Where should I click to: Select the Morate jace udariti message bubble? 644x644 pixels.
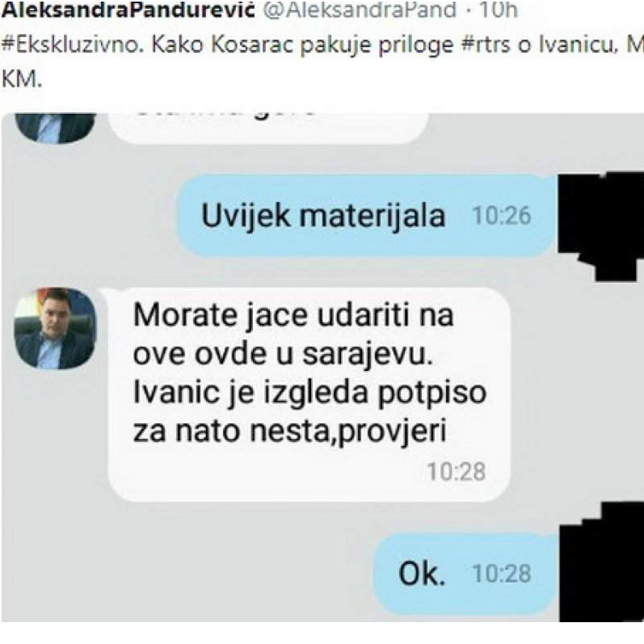pos(309,394)
